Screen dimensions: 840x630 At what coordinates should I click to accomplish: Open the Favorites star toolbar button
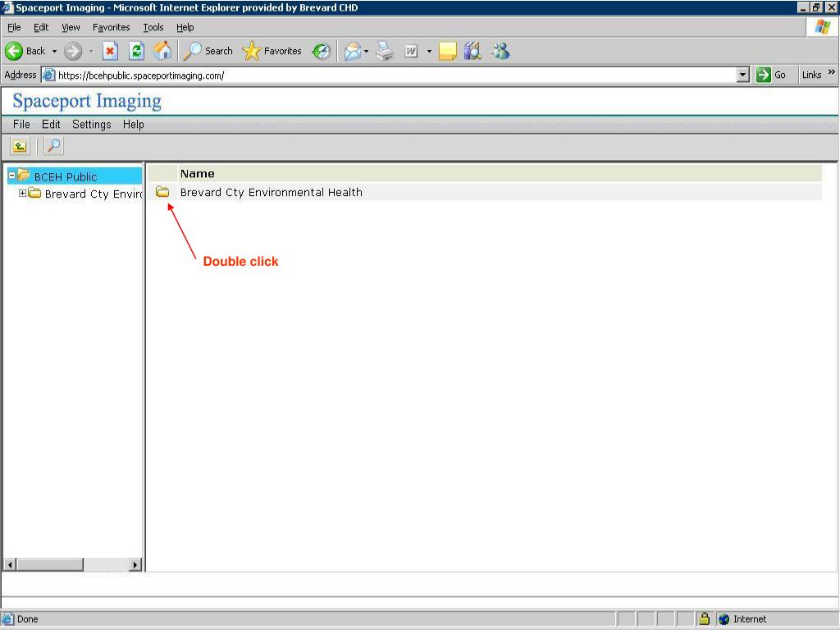pos(272,52)
